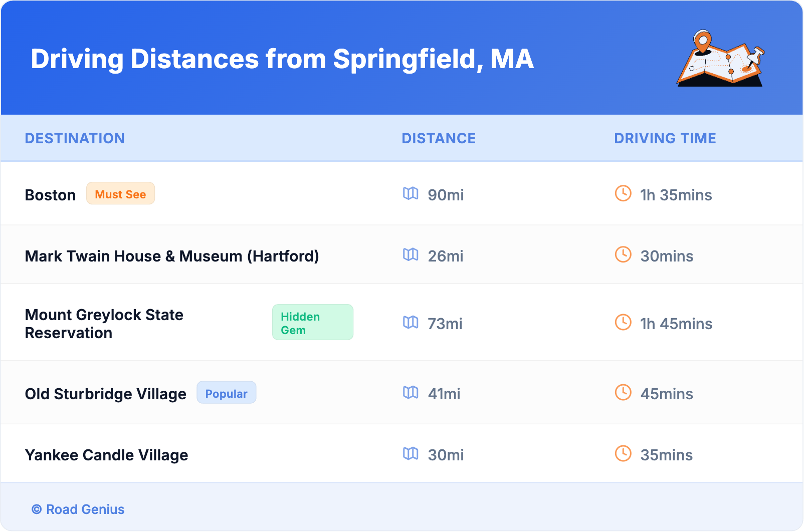Click the map icon beside 41mi

coord(411,392)
